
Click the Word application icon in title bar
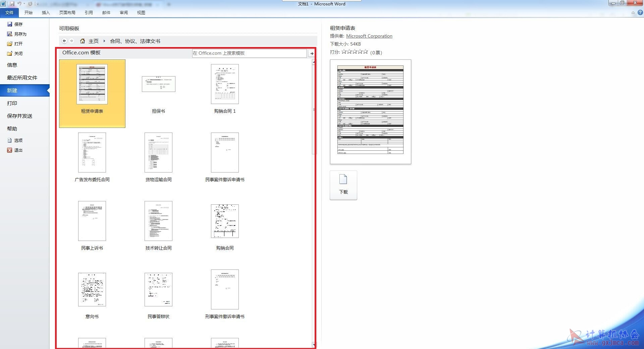click(3, 4)
